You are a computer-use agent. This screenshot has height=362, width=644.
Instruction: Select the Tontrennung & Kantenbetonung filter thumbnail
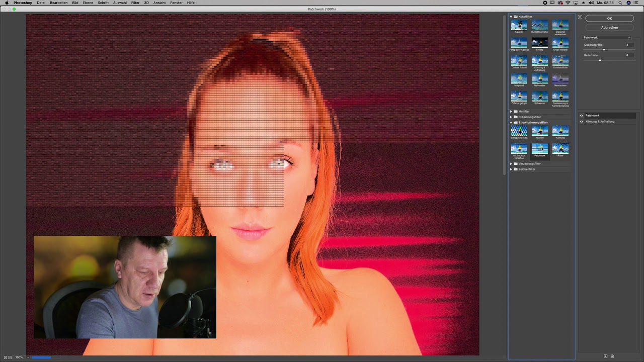(560, 96)
